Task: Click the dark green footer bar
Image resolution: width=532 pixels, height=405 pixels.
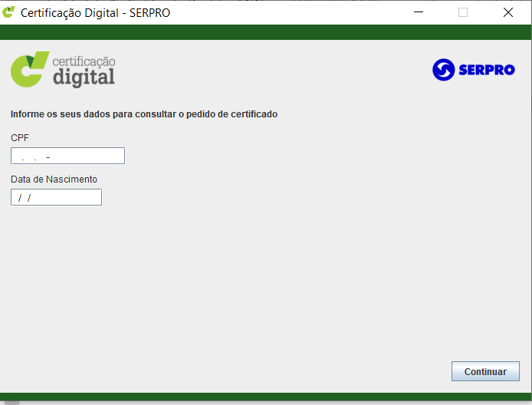Action: point(266,397)
